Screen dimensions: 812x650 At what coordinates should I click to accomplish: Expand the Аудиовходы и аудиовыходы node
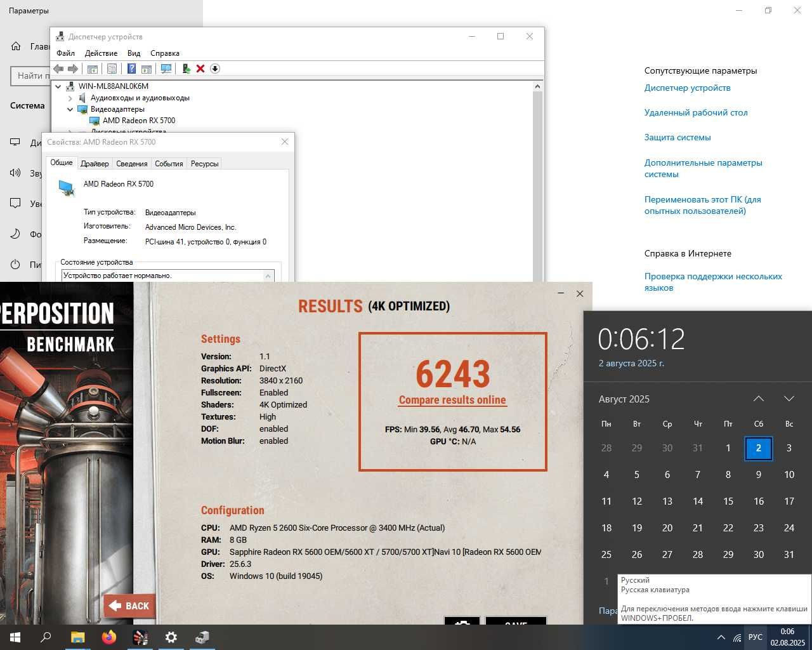(70, 98)
